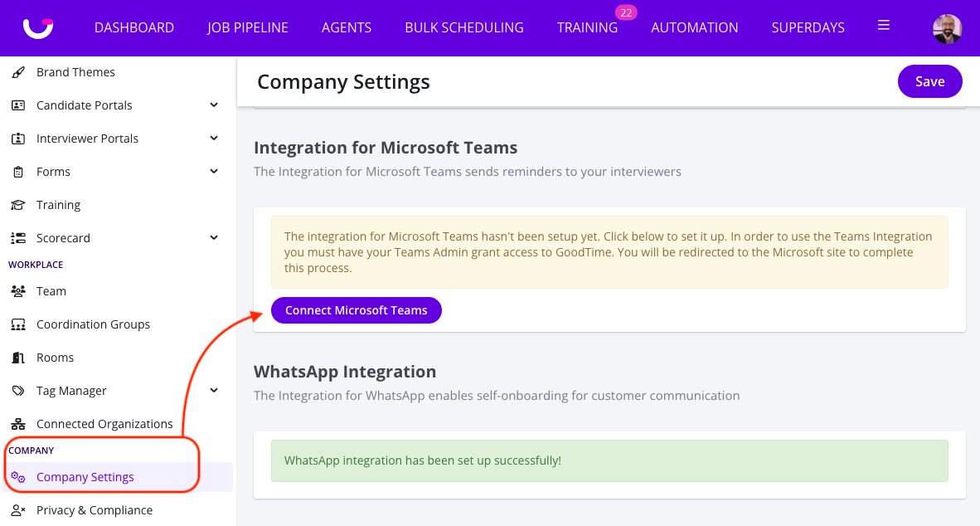Click the Brand Themes brush icon

tap(18, 72)
